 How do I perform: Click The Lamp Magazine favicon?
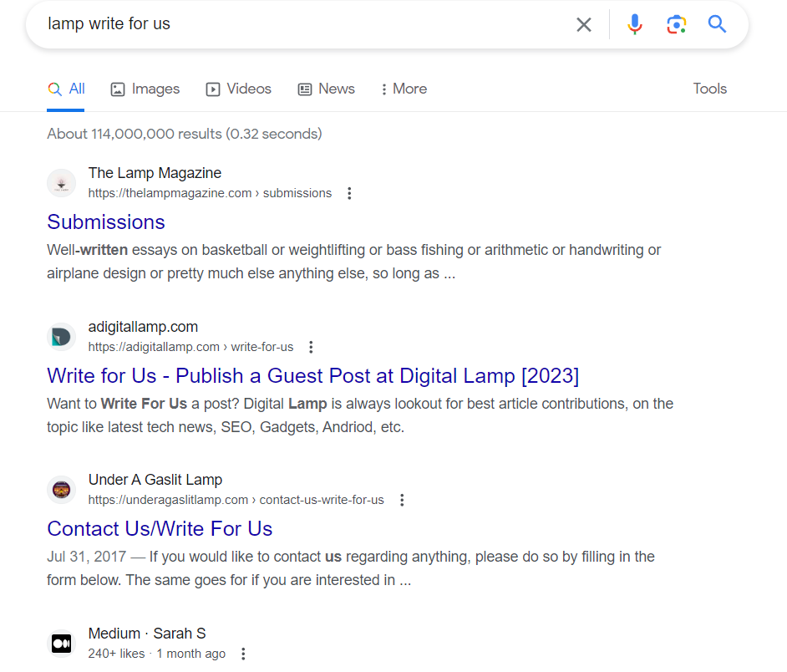coord(61,183)
